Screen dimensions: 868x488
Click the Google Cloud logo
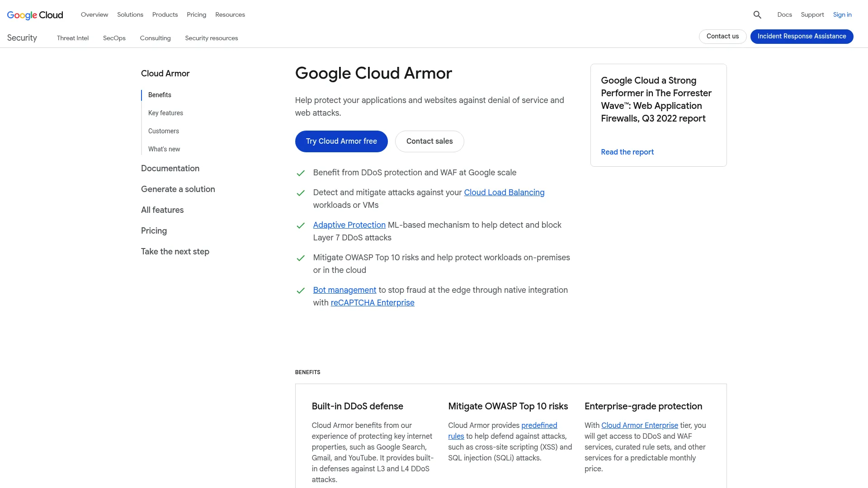tap(35, 15)
